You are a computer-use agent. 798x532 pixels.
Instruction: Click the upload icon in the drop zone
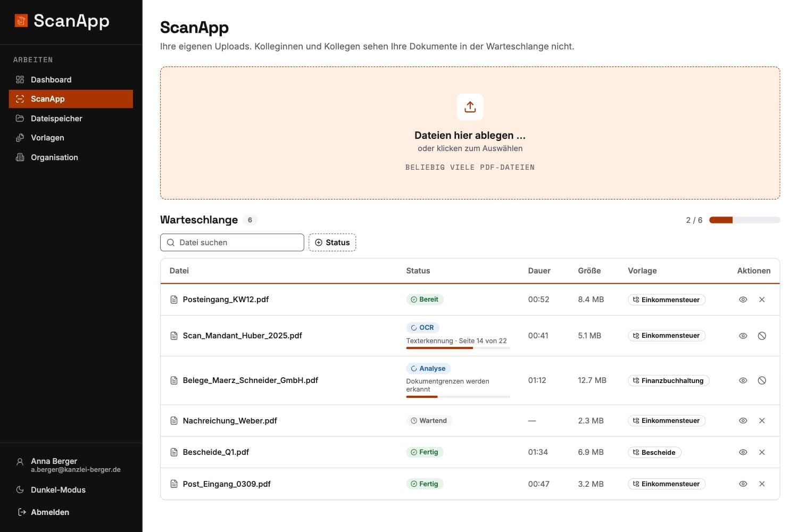tap(470, 107)
